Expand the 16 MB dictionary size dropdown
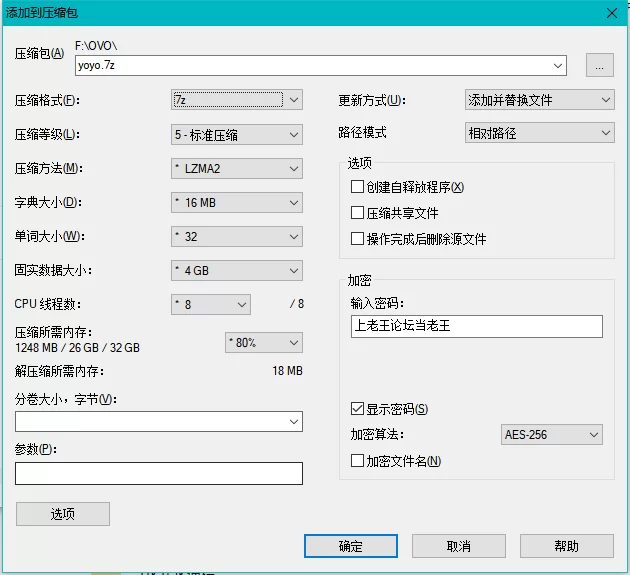The height and width of the screenshot is (575, 630). click(x=237, y=203)
